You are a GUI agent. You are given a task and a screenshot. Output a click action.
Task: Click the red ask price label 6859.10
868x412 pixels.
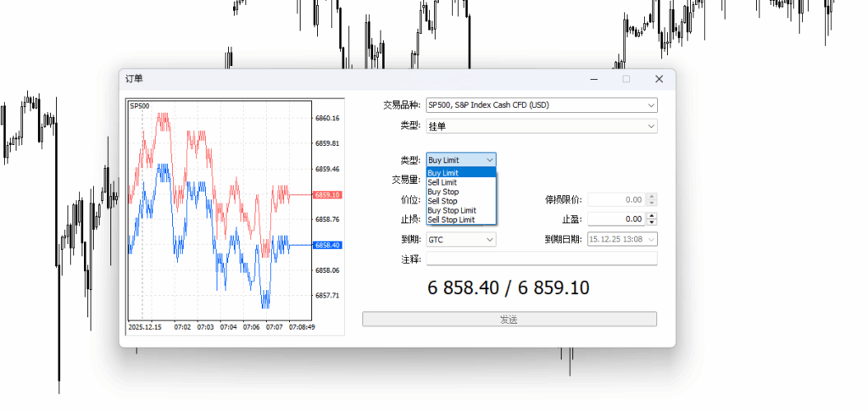tap(327, 195)
